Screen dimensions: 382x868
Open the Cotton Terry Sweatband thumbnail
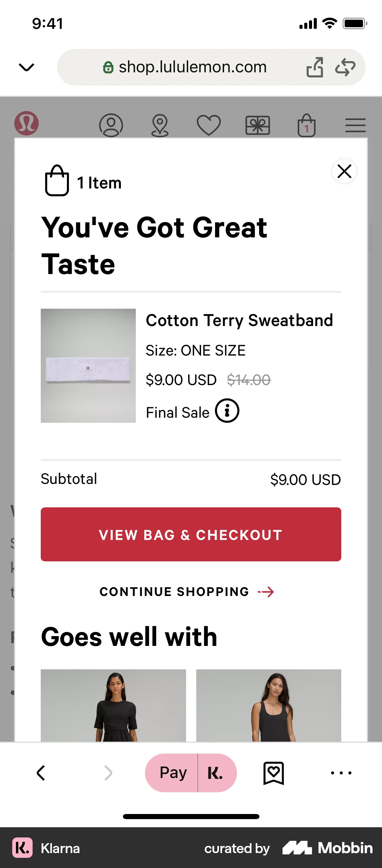(88, 366)
